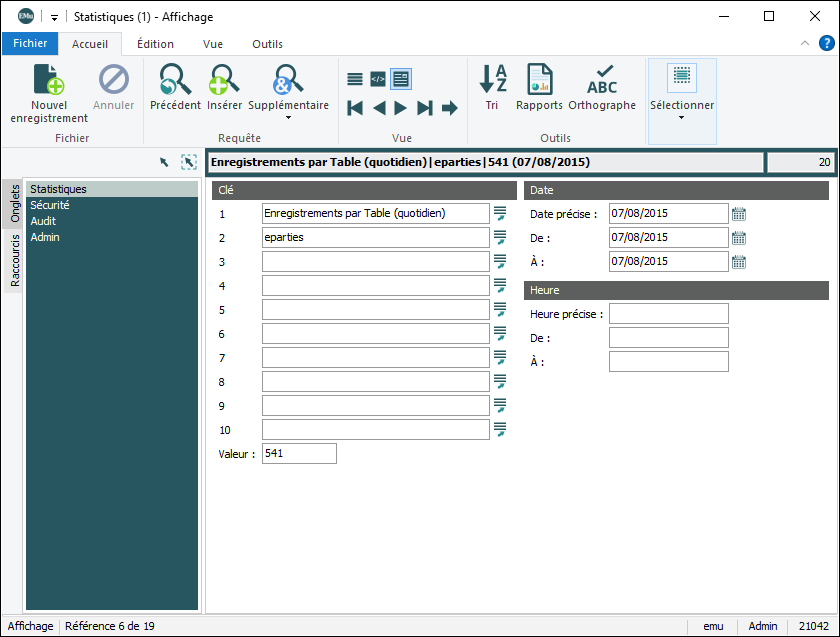Click the Nouvel enregistrement icon
840x637 pixels.
coord(49,80)
